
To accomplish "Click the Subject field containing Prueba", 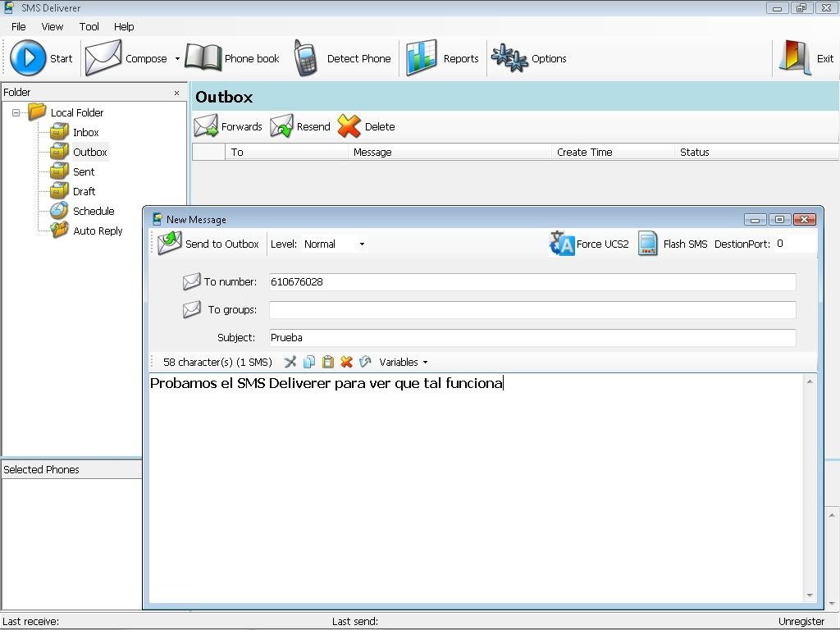I will coord(532,337).
